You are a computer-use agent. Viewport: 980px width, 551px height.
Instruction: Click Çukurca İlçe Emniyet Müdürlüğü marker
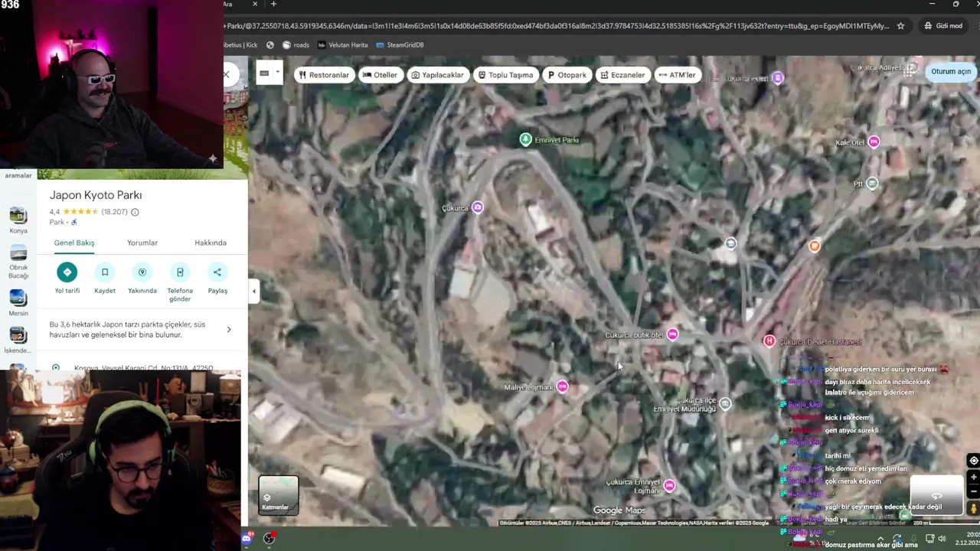pyautogui.click(x=725, y=403)
